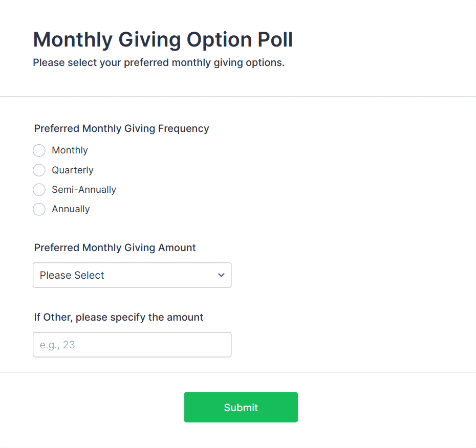This screenshot has width=476, height=448.
Task: Select the Monthly radio button
Action: [x=39, y=150]
